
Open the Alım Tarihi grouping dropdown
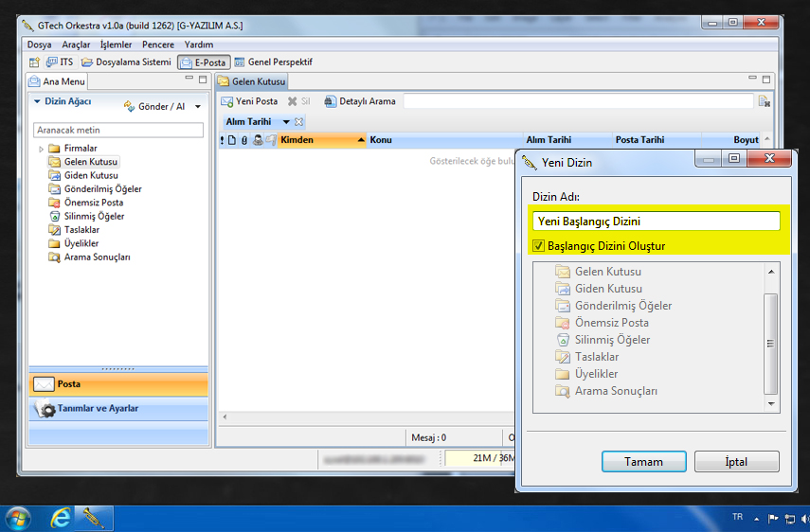tap(286, 122)
